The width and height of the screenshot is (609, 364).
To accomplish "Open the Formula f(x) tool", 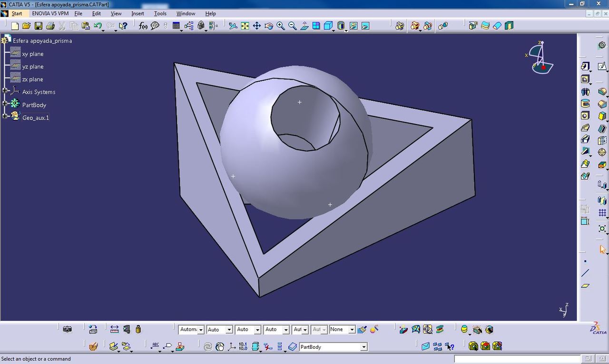I will [x=143, y=26].
